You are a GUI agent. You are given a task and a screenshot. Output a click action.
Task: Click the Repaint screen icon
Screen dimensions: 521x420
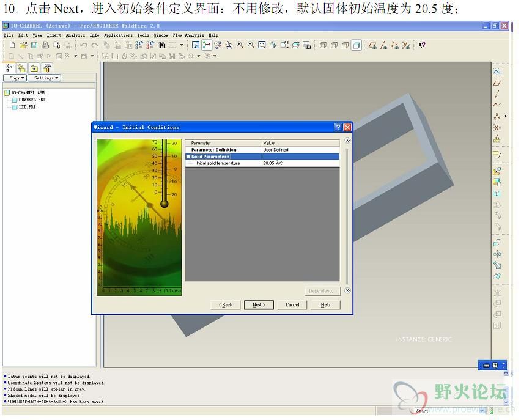coord(196,45)
